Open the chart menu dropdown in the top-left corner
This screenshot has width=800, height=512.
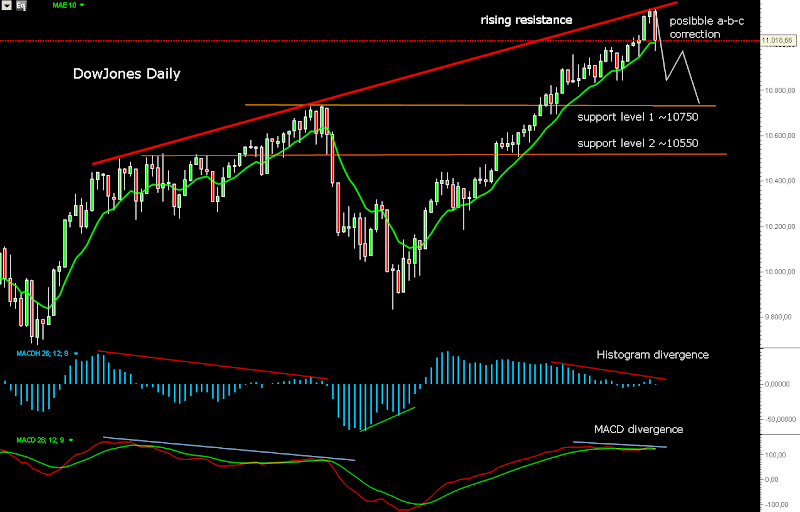pyautogui.click(x=7, y=6)
